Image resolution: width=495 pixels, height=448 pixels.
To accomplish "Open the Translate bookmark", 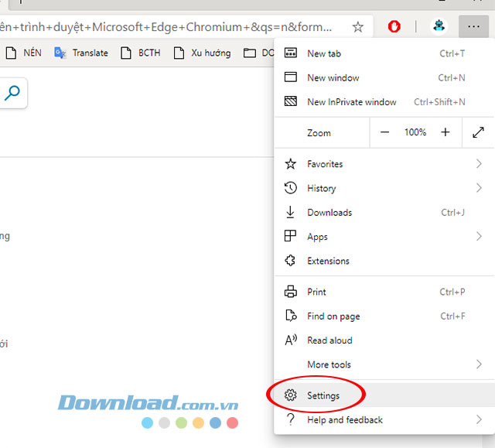I will click(x=81, y=53).
